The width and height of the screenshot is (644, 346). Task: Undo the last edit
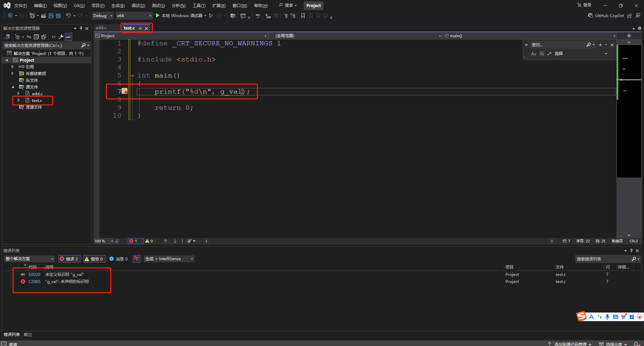[68, 15]
